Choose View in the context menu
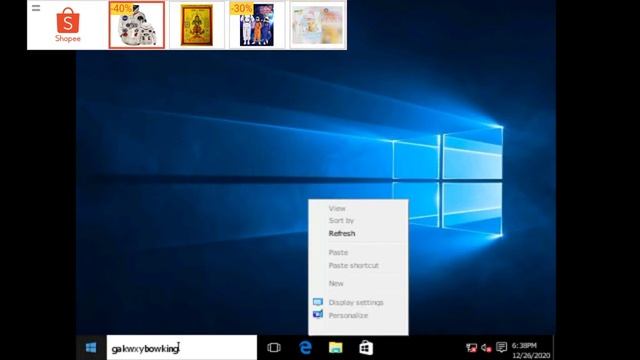 tap(337, 208)
